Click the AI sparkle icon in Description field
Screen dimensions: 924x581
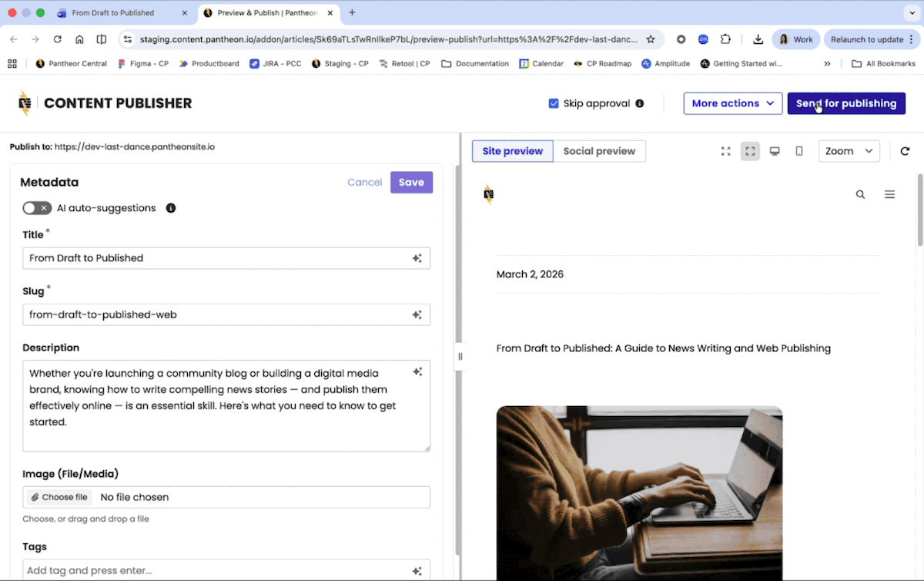pyautogui.click(x=417, y=372)
